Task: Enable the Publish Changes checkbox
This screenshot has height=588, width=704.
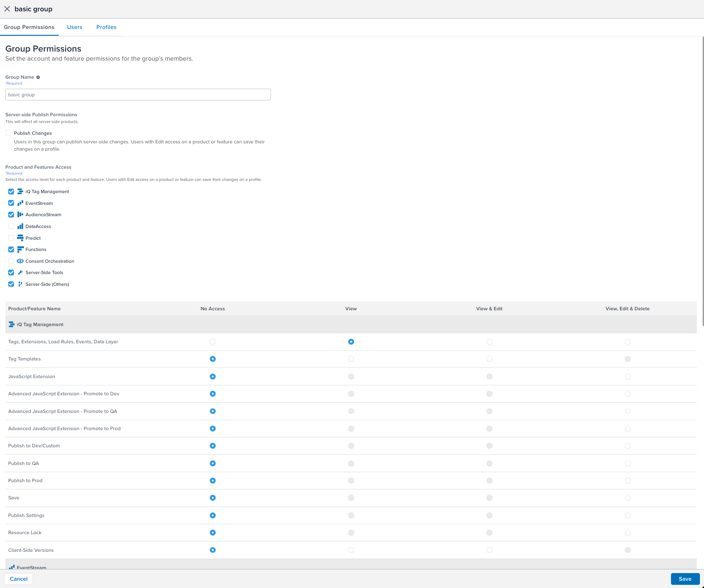Action: (9, 133)
